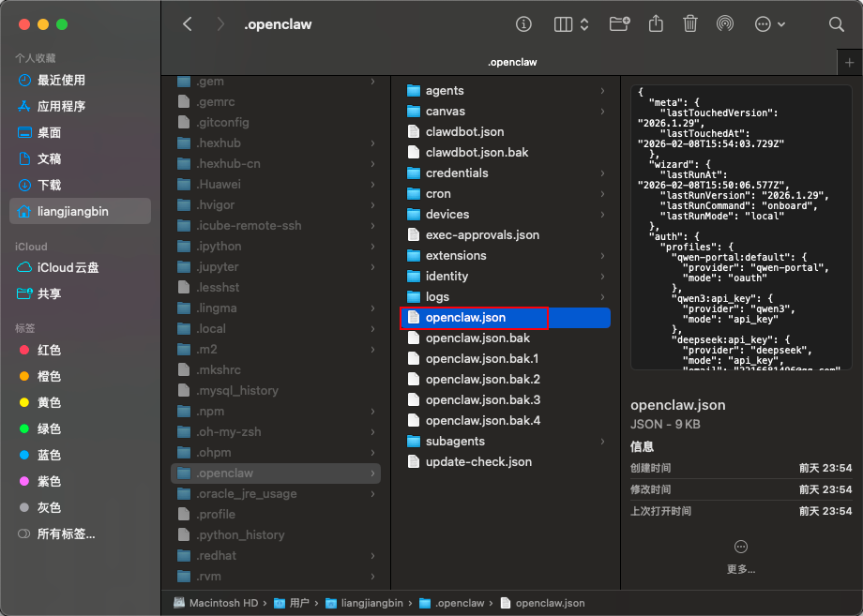This screenshot has width=863, height=616.
Task: Show 所有标签… in the sidebar
Action: (81, 534)
